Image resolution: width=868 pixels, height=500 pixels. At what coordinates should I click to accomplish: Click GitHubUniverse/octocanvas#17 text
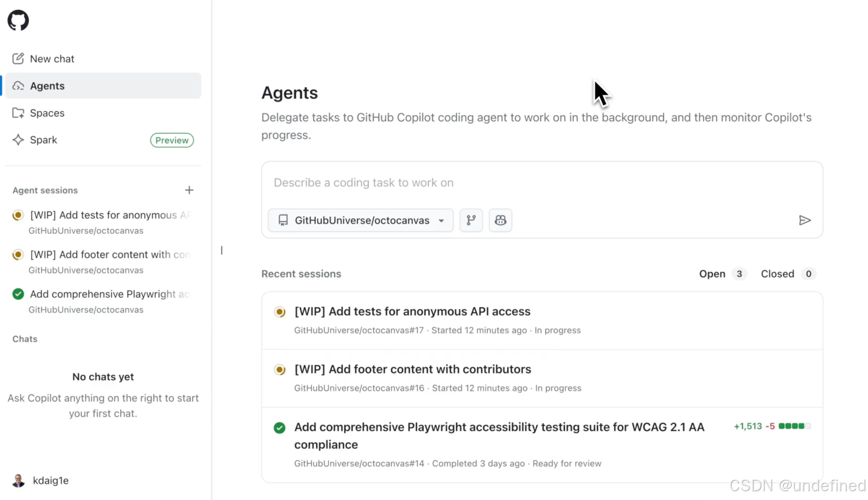click(x=359, y=330)
